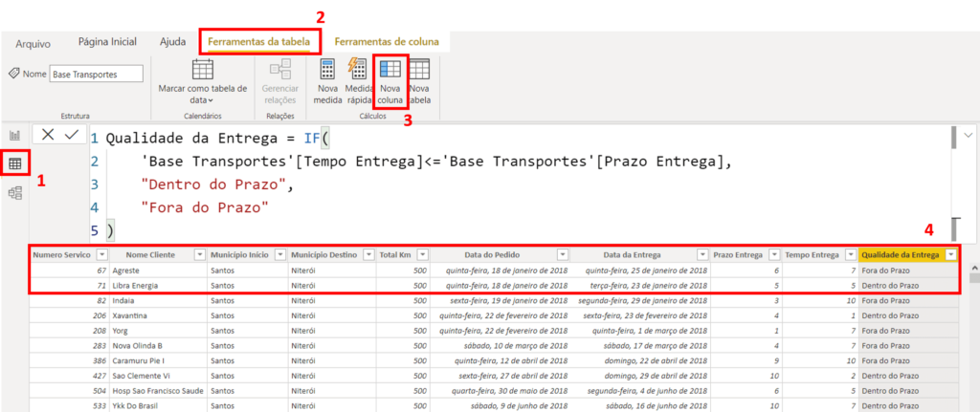This screenshot has width=980, height=412.
Task: Click date cell terça-feira, 23 de janeiro de 2018
Action: (x=640, y=285)
